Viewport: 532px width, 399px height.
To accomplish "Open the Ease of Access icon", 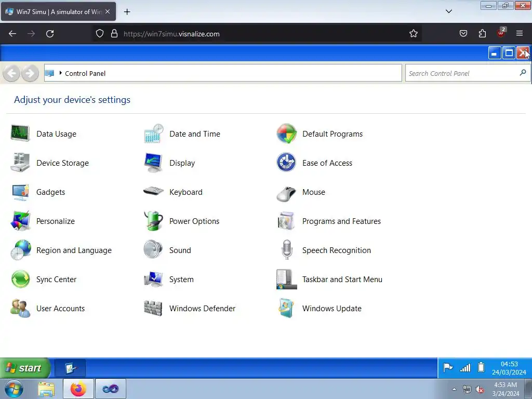I will tap(286, 163).
